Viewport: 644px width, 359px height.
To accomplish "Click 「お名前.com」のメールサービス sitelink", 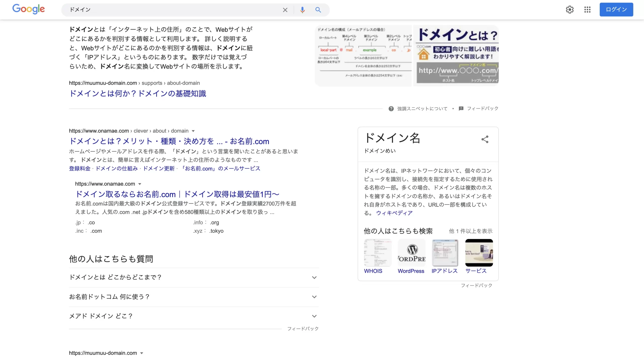I will (220, 168).
